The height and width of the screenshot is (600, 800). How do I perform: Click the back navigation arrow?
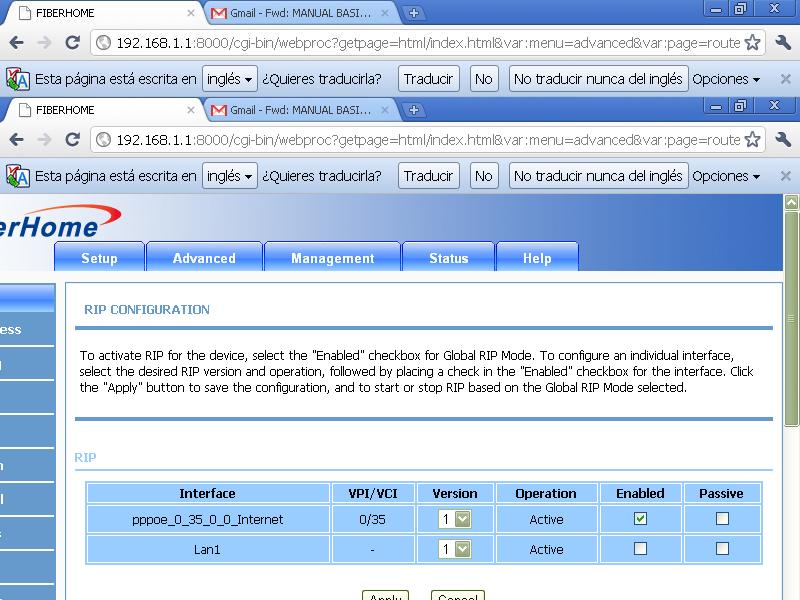pos(16,137)
